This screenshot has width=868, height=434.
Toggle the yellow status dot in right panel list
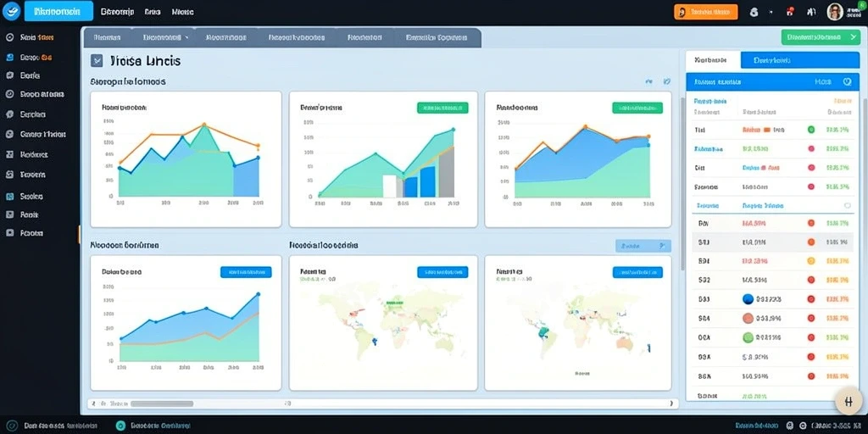(x=811, y=261)
